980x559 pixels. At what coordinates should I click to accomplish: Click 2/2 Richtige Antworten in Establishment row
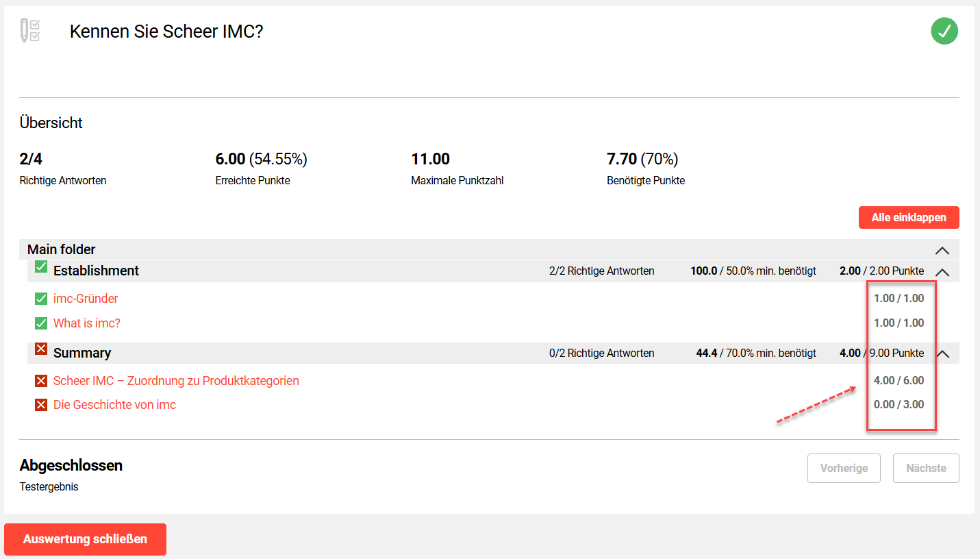pos(602,271)
